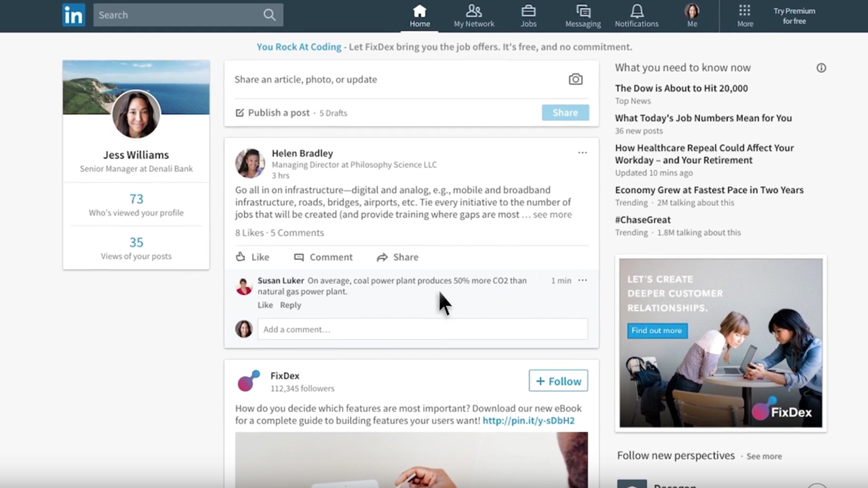Screen dimensions: 868x488
Task: Open the Me profile menu
Action: tap(692, 16)
